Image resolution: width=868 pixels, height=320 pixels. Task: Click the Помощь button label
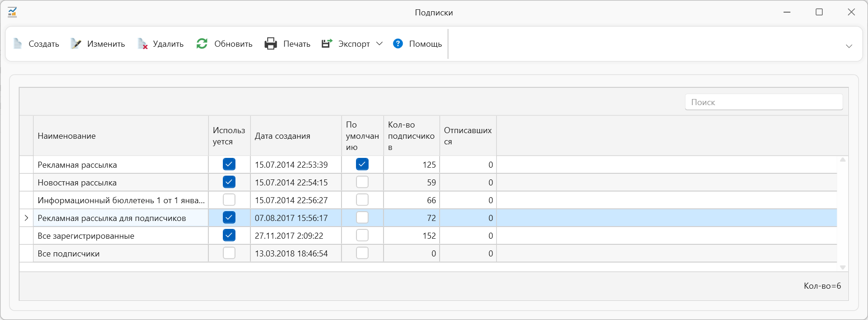coord(426,44)
